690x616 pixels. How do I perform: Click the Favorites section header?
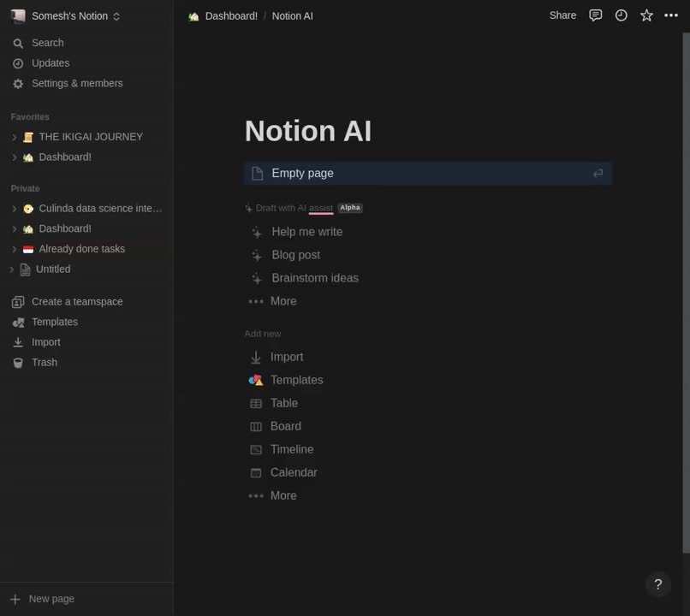(x=30, y=117)
